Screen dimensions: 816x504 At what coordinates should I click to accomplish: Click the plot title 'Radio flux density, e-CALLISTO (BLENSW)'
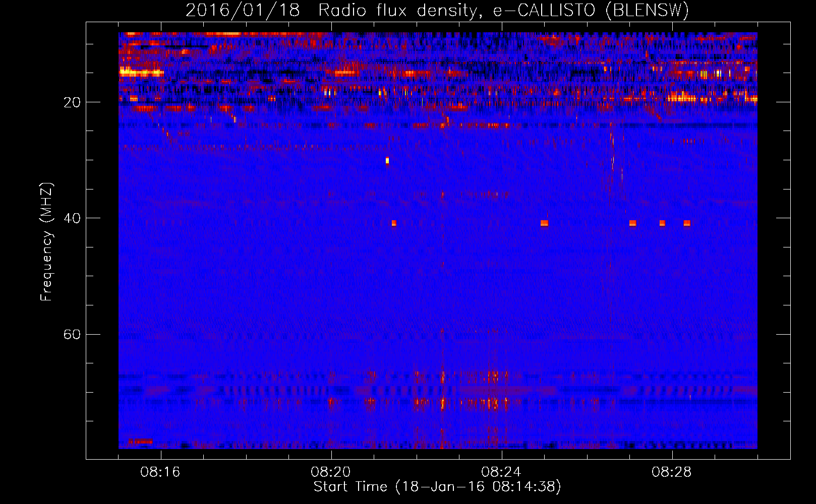click(503, 10)
